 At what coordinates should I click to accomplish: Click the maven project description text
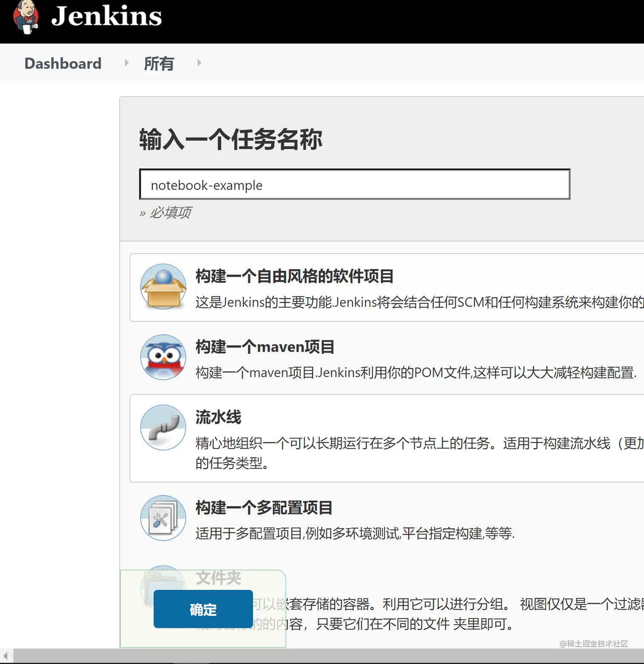click(416, 373)
